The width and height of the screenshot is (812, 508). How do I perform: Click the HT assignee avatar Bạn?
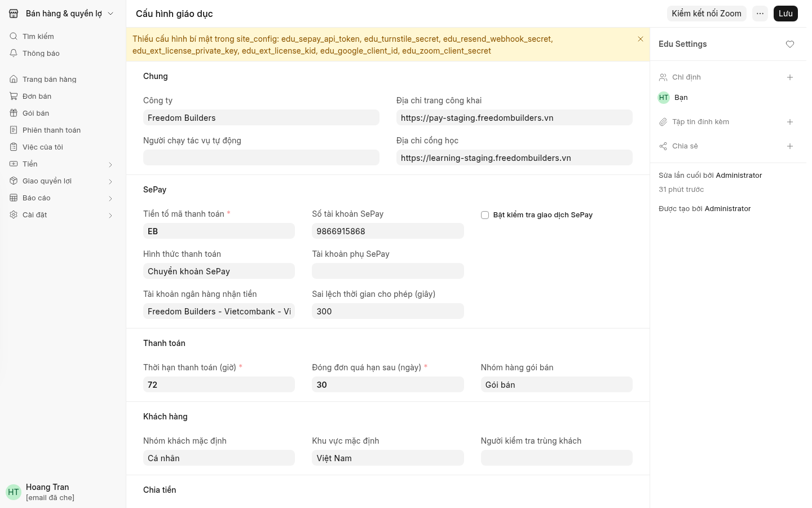click(x=664, y=98)
